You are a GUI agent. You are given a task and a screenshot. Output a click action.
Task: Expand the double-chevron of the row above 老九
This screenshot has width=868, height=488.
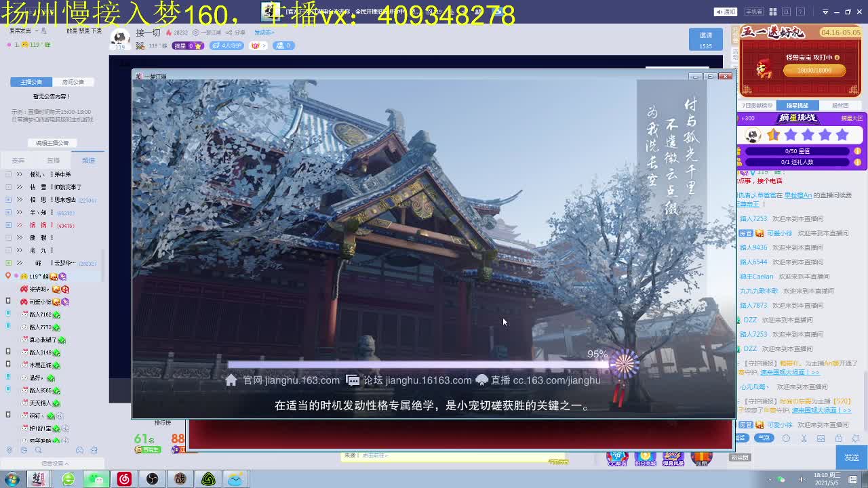pos(20,238)
